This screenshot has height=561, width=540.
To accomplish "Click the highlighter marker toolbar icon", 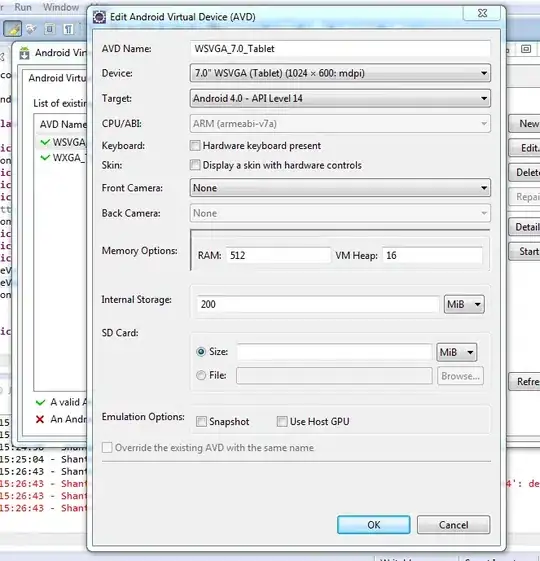I will click(x=13, y=29).
